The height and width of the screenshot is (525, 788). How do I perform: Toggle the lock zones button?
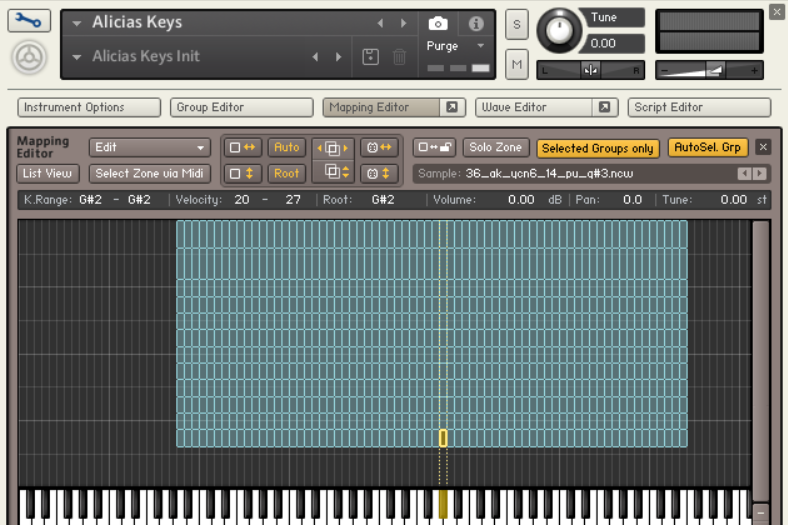(x=435, y=148)
